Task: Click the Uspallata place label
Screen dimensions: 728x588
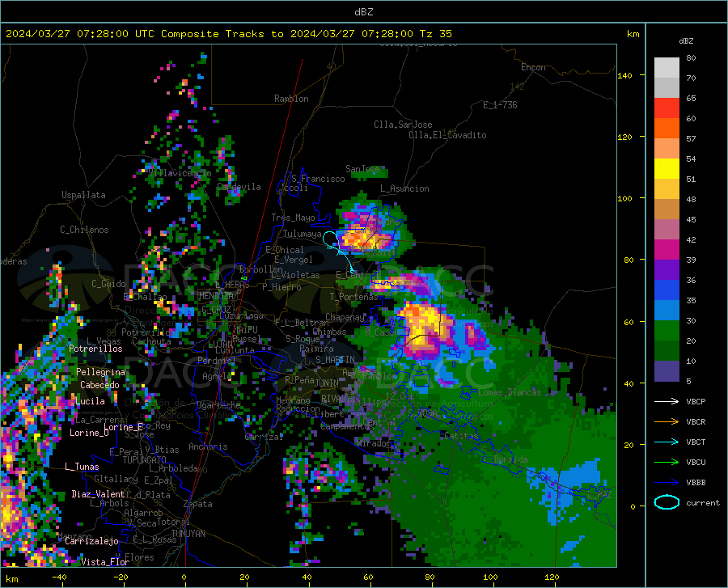Action: point(83,195)
